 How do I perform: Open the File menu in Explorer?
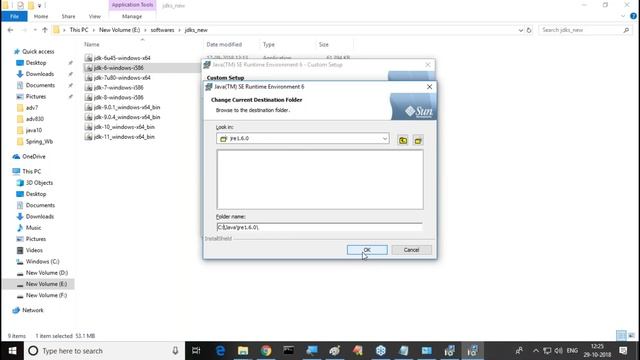point(14,16)
